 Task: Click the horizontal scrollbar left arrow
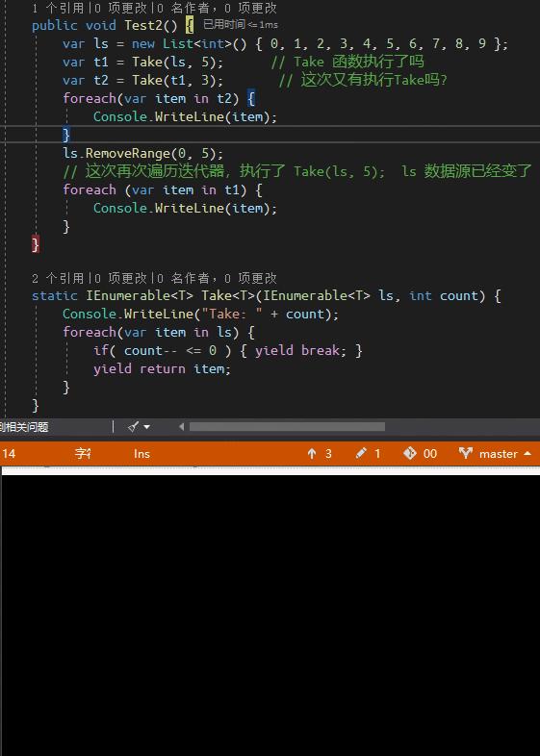[x=182, y=427]
